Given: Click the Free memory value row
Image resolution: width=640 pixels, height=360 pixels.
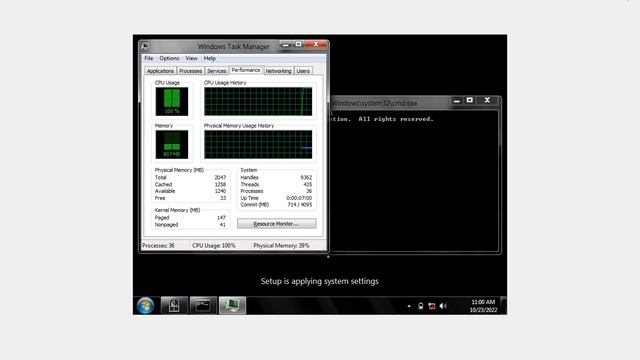Looking at the screenshot, I should point(190,198).
